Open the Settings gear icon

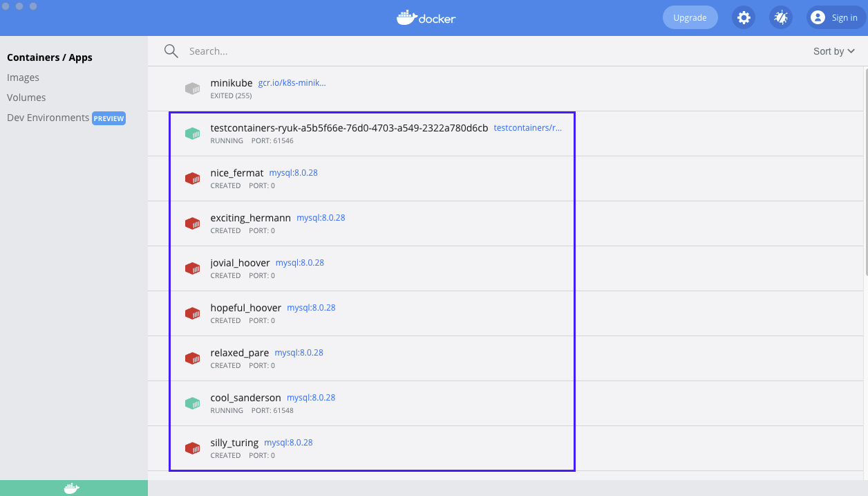(x=744, y=18)
